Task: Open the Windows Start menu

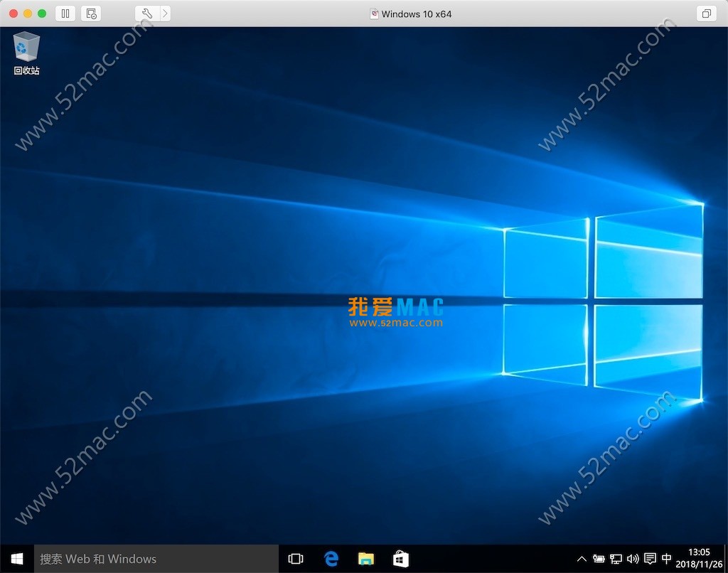Action: [17, 559]
